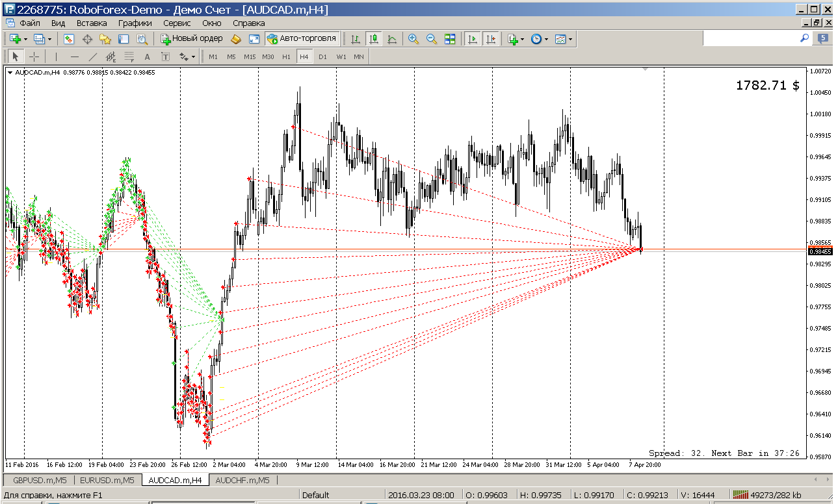Open the MetaEditor book icon
Viewport: 838px width, 504px height.
coord(236,39)
